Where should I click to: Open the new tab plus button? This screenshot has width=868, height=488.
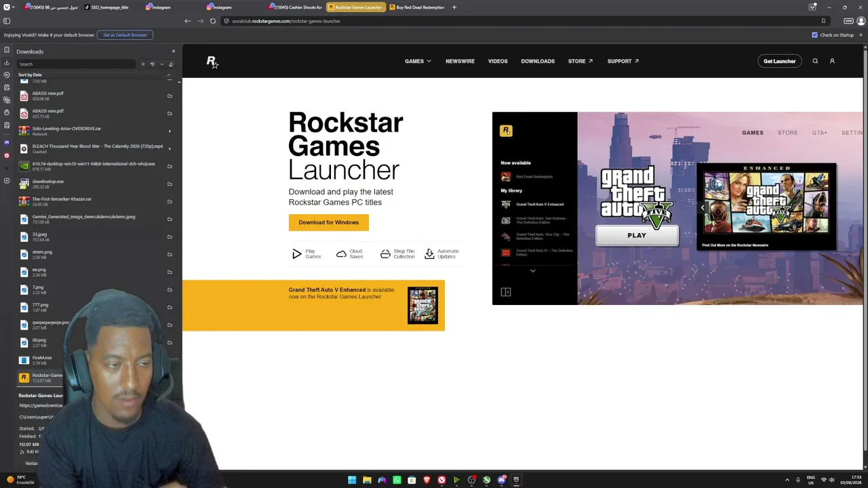(x=454, y=7)
